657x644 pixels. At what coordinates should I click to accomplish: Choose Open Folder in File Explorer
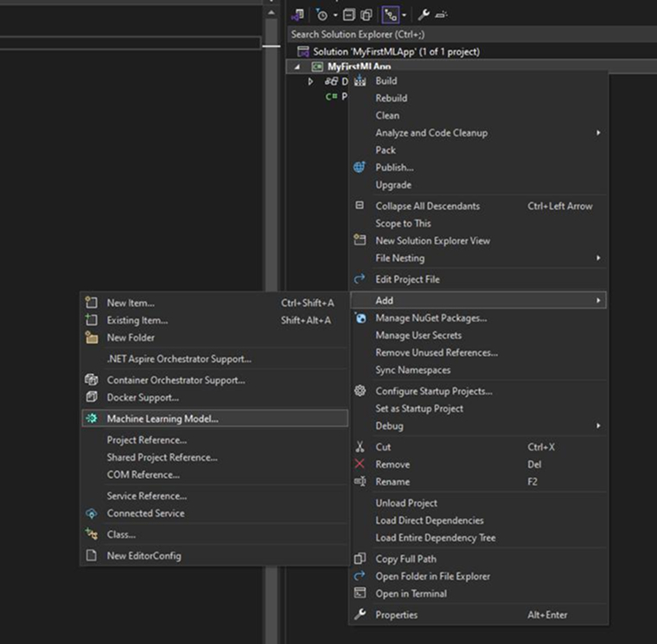click(x=432, y=577)
